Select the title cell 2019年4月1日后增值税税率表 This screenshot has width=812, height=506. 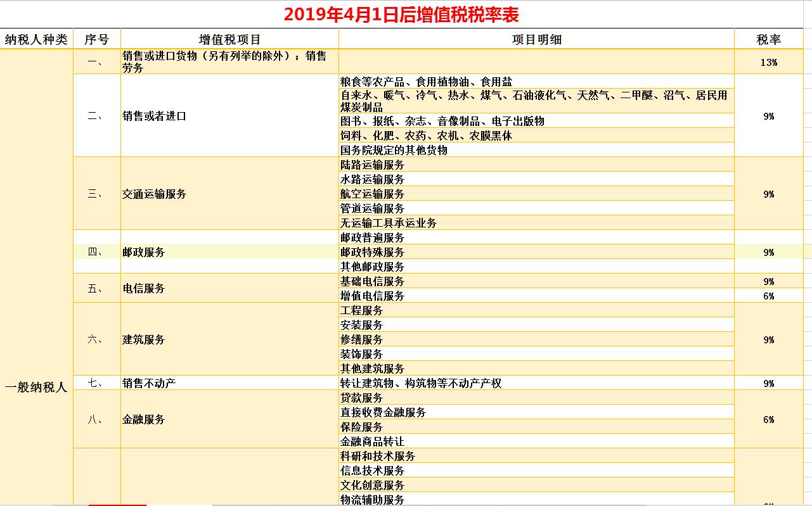(x=406, y=11)
